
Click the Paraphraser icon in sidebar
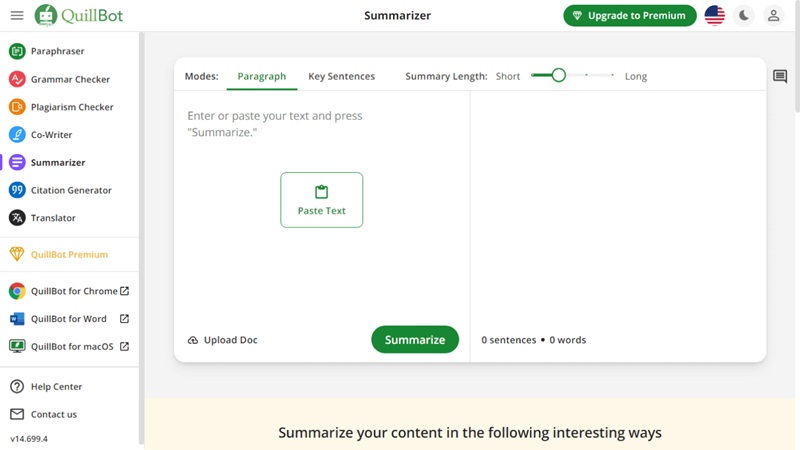click(17, 51)
